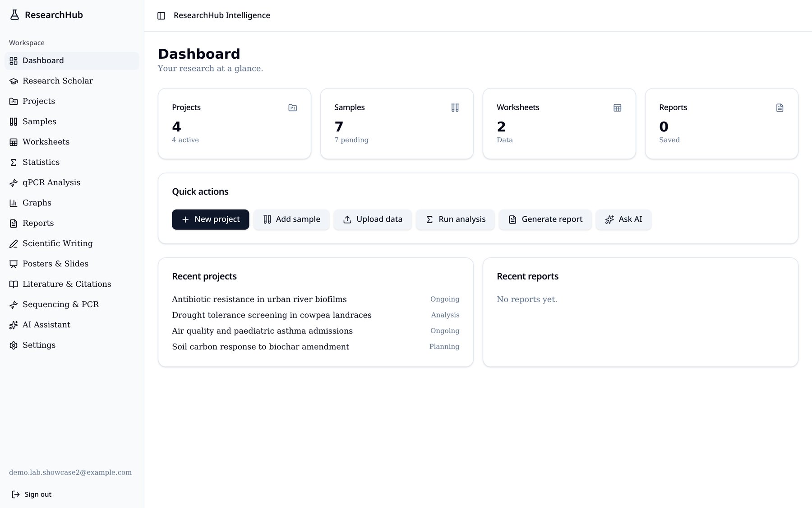Toggle the sidebar panel icon
Screen dimensions: 812x508
click(x=161, y=16)
